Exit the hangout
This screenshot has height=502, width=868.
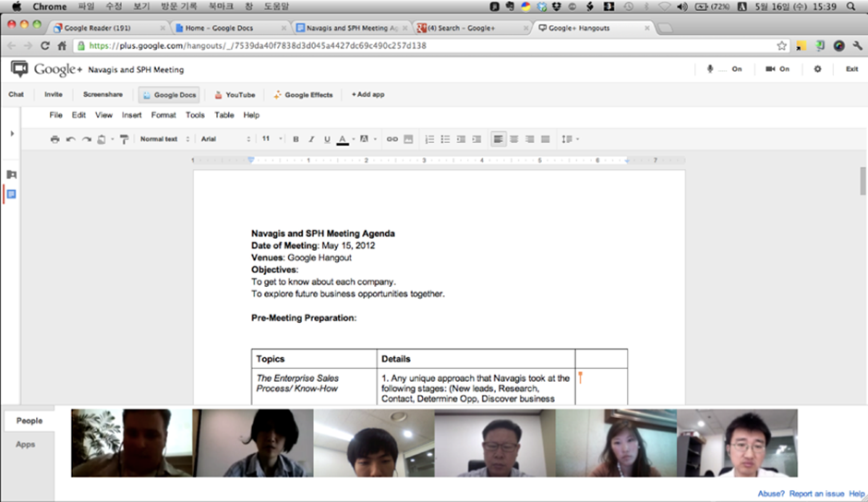[852, 69]
